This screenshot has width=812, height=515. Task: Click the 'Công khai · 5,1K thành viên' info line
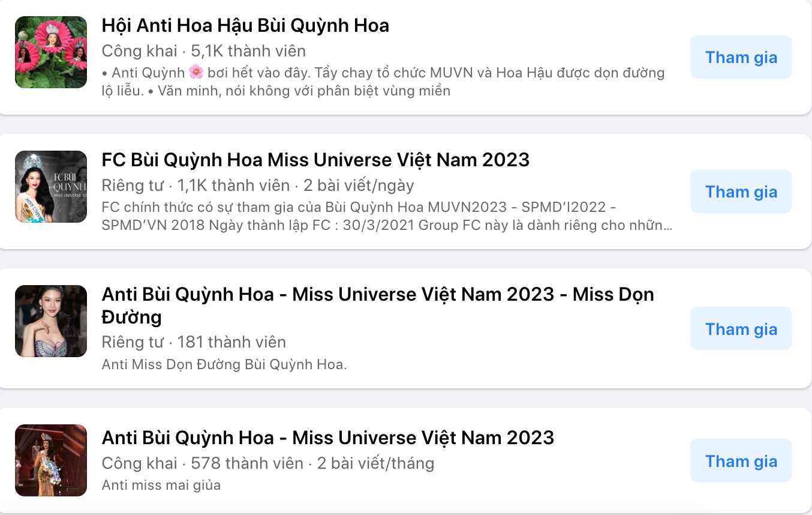(x=203, y=51)
